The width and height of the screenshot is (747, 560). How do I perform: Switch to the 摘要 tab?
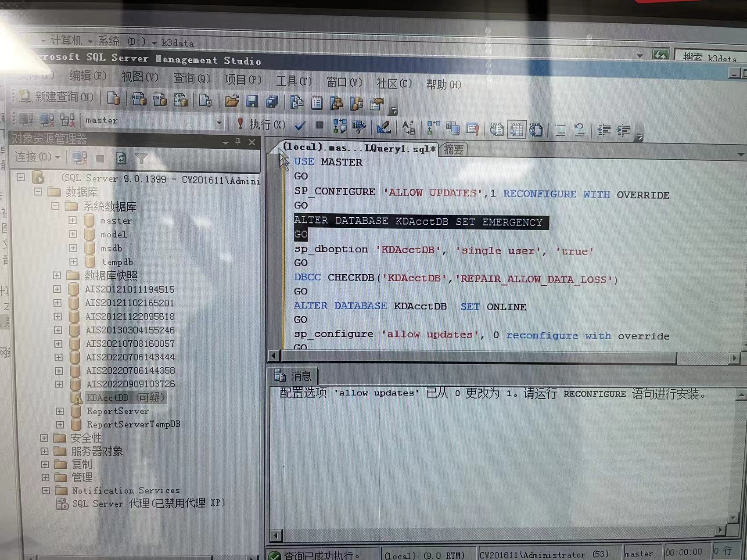click(453, 150)
